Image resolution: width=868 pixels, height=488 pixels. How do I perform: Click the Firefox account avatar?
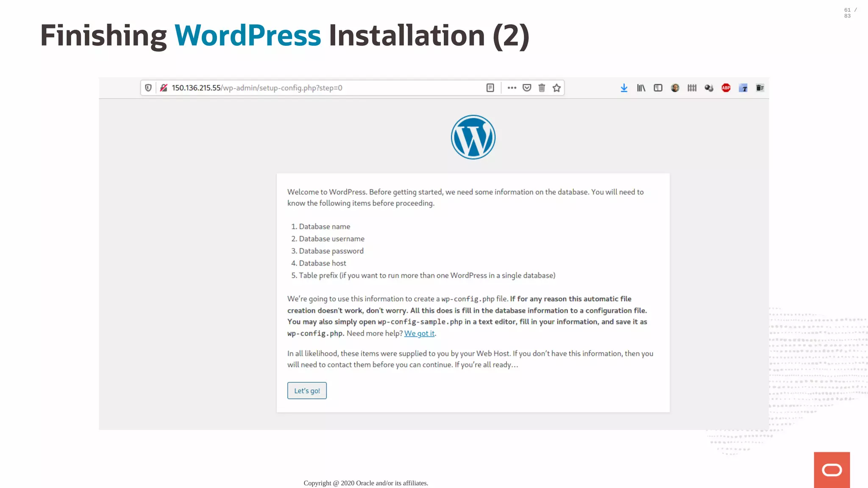point(675,88)
